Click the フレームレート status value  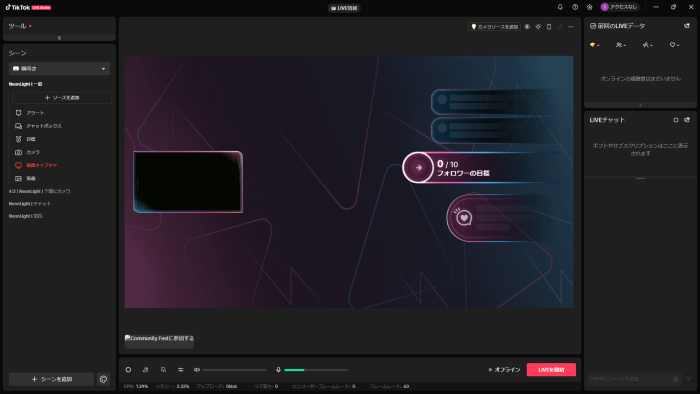pos(389,386)
